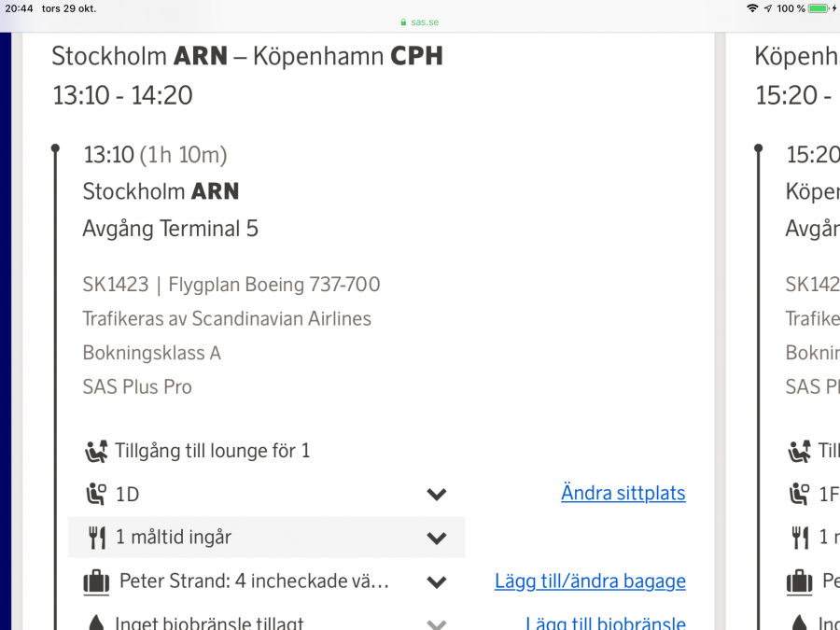This screenshot has height=630, width=840.
Task: Open the "Lägg till biobränsle" link
Action: point(605,623)
